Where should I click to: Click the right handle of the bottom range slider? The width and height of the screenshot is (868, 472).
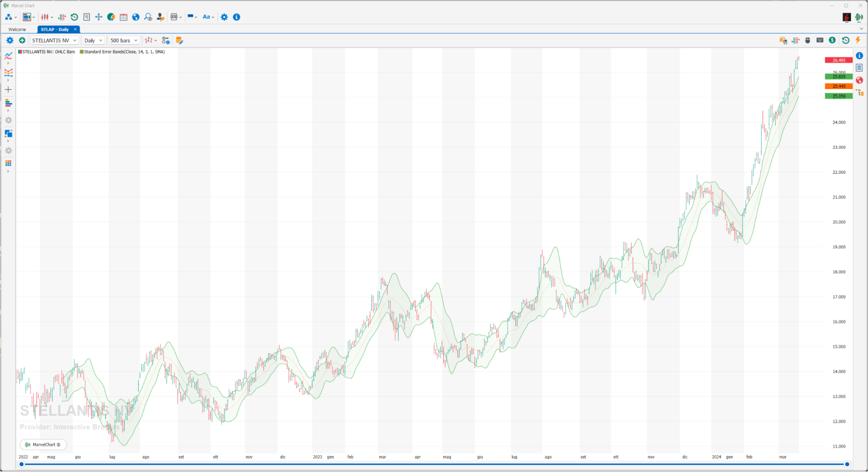click(847, 464)
